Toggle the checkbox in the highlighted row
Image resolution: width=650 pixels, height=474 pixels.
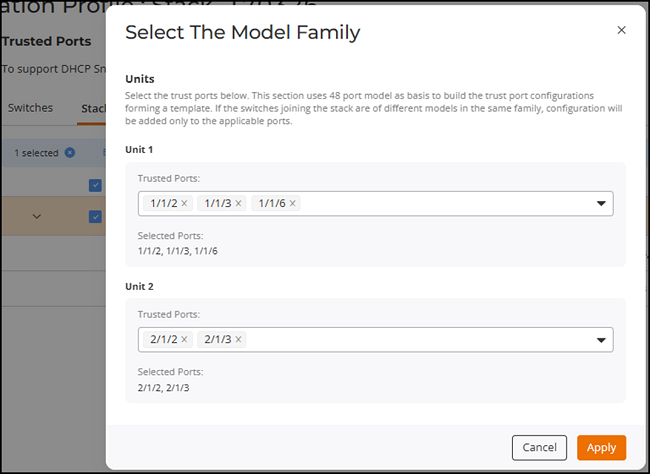pyautogui.click(x=95, y=216)
